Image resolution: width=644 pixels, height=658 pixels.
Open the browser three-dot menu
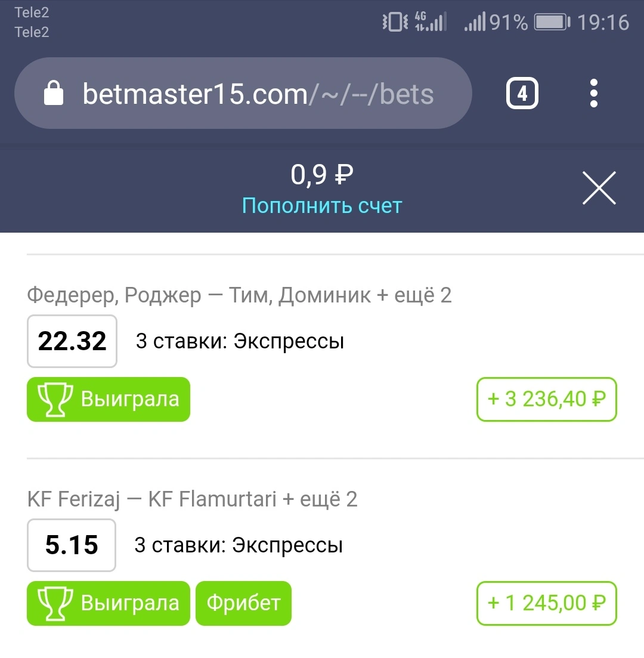(x=593, y=93)
